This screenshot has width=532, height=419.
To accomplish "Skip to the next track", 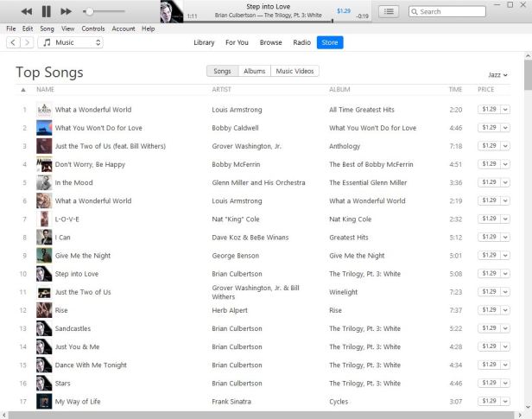I will click(66, 11).
